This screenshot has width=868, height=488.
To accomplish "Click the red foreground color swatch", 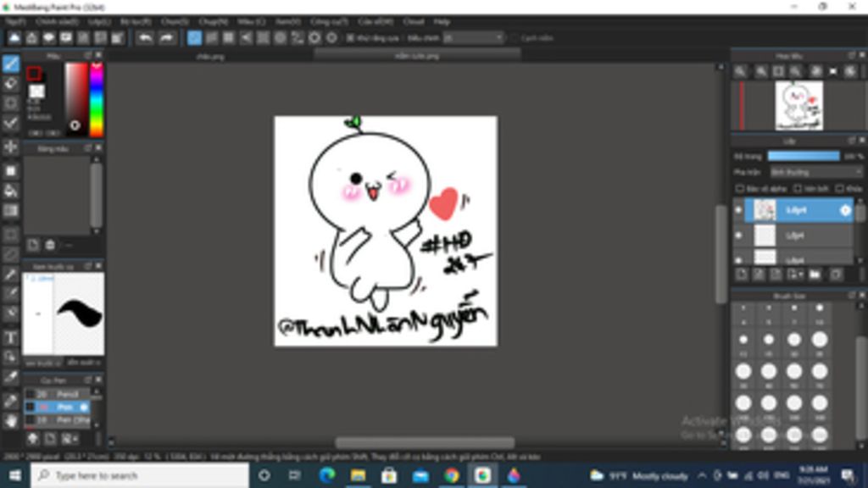I will click(34, 75).
